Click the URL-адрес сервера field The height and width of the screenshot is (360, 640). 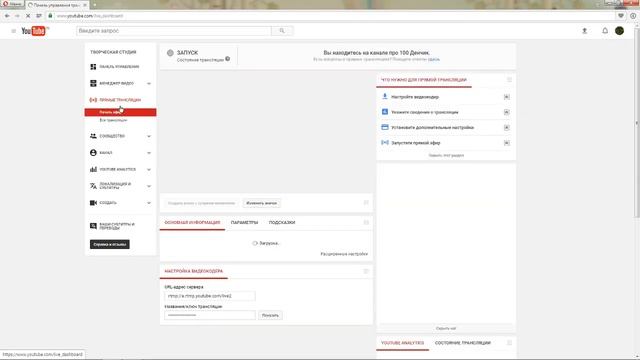pos(210,296)
